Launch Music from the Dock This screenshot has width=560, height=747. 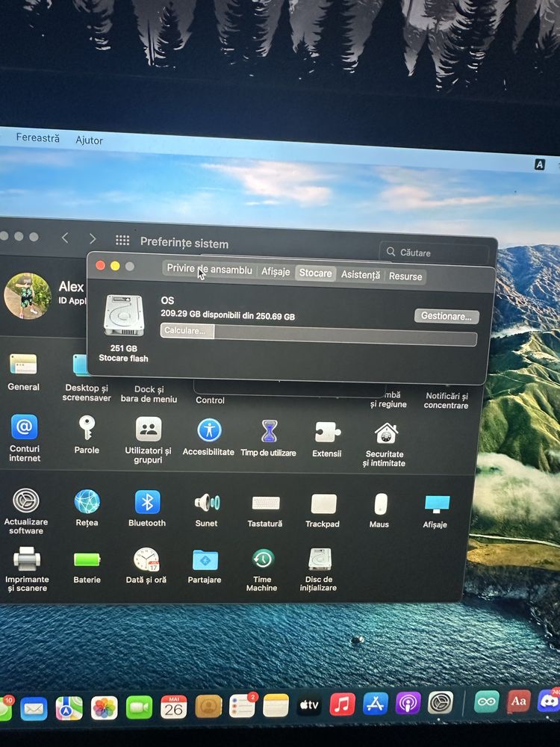point(343,704)
